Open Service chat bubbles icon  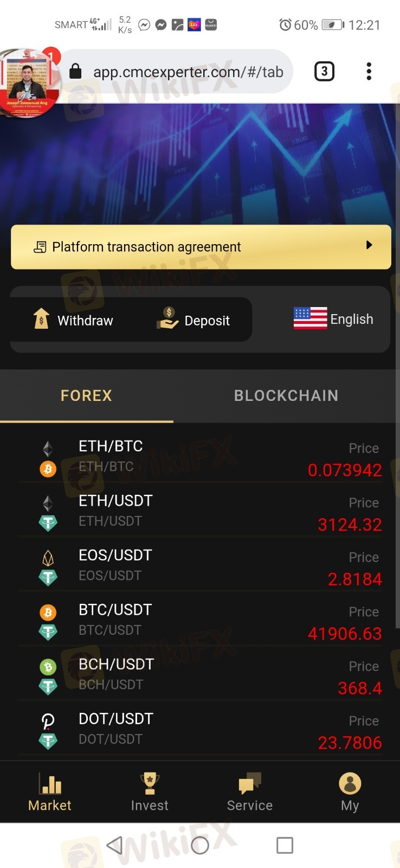(250, 783)
